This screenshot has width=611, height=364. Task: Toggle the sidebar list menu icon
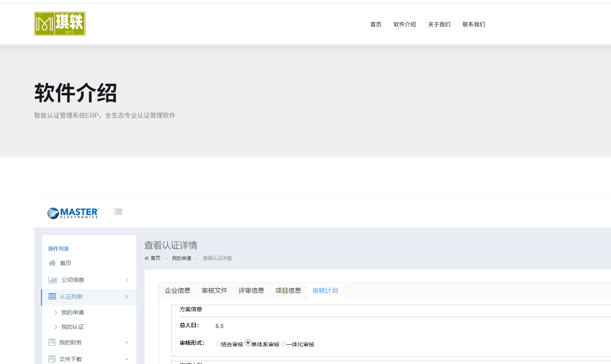pos(118,212)
